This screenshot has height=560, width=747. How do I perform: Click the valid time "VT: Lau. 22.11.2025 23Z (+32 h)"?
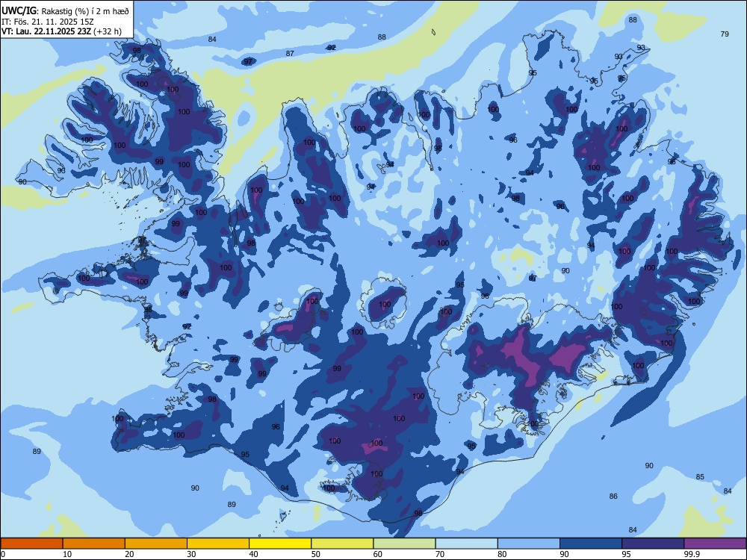point(61,31)
